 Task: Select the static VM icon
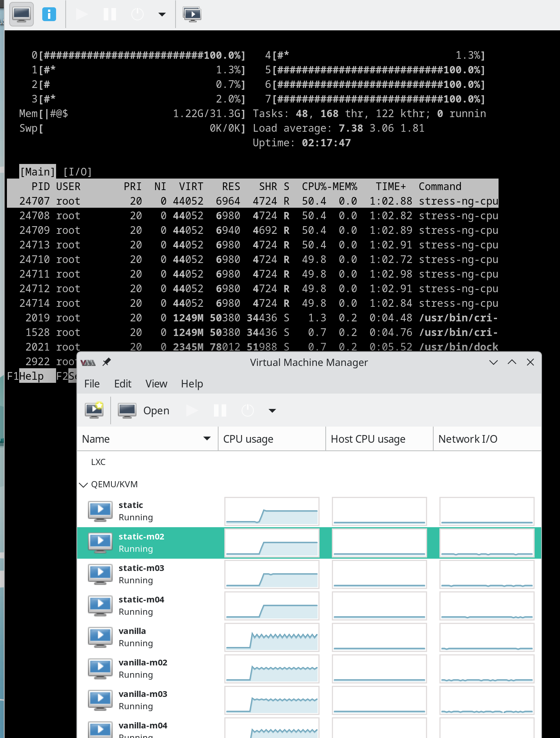100,511
